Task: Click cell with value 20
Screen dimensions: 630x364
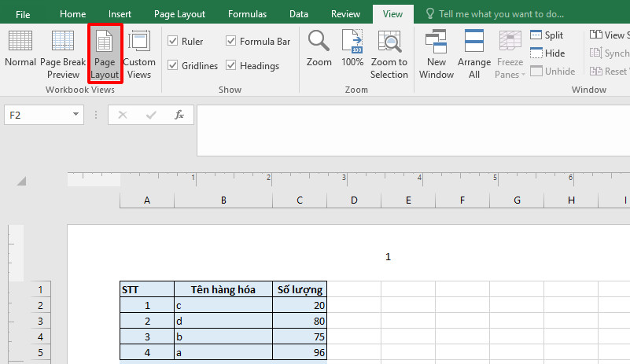Action: tap(300, 305)
